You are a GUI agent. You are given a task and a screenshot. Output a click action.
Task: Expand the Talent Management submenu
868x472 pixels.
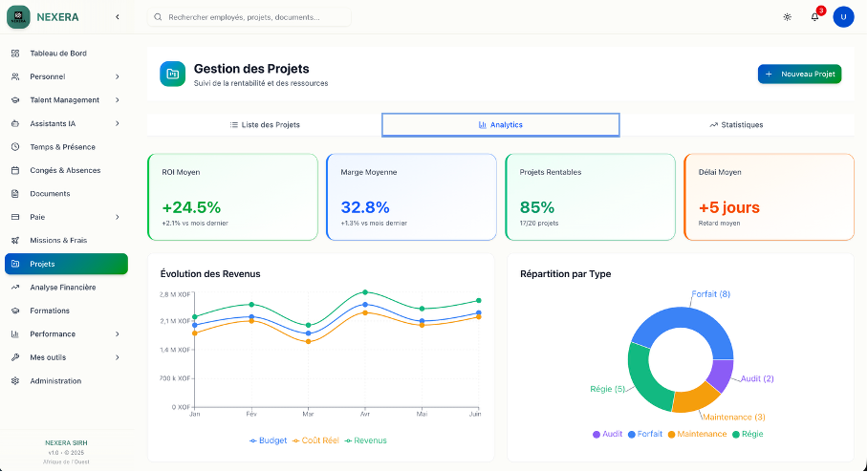coord(118,100)
